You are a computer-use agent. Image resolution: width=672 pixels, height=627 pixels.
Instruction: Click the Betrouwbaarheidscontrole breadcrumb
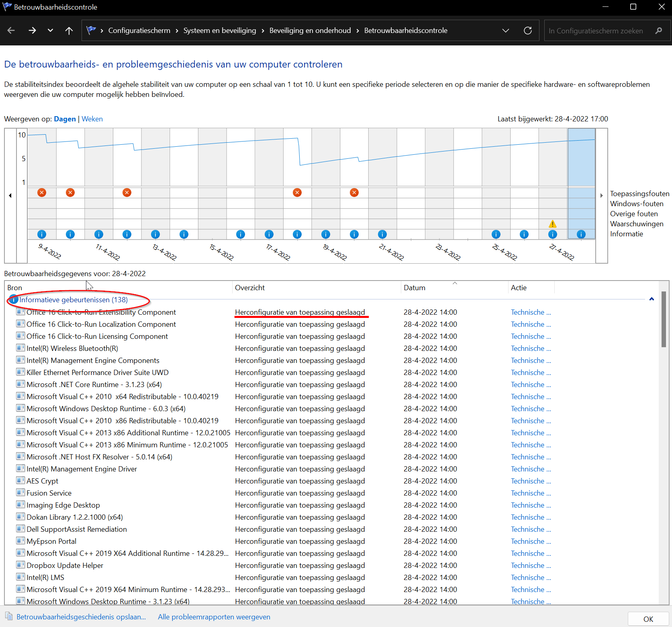tap(406, 31)
